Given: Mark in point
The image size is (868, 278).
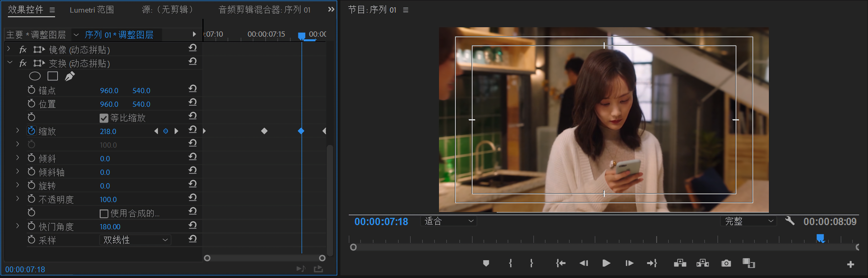Looking at the screenshot, I should pyautogui.click(x=511, y=263).
